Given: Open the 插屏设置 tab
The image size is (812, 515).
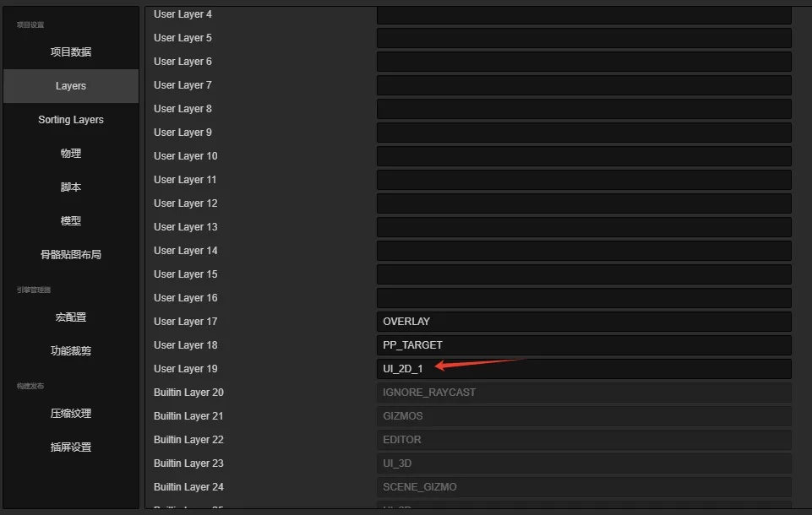Looking at the screenshot, I should pos(71,447).
